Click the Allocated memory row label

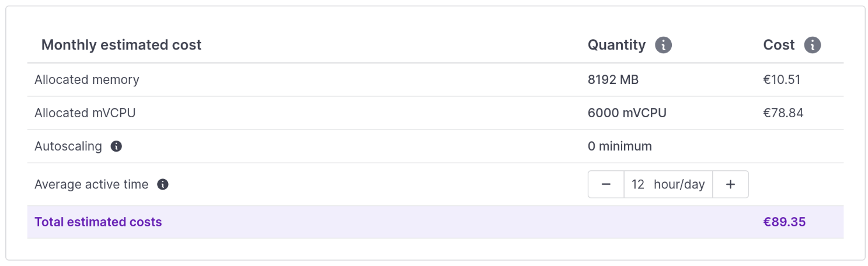(x=87, y=79)
